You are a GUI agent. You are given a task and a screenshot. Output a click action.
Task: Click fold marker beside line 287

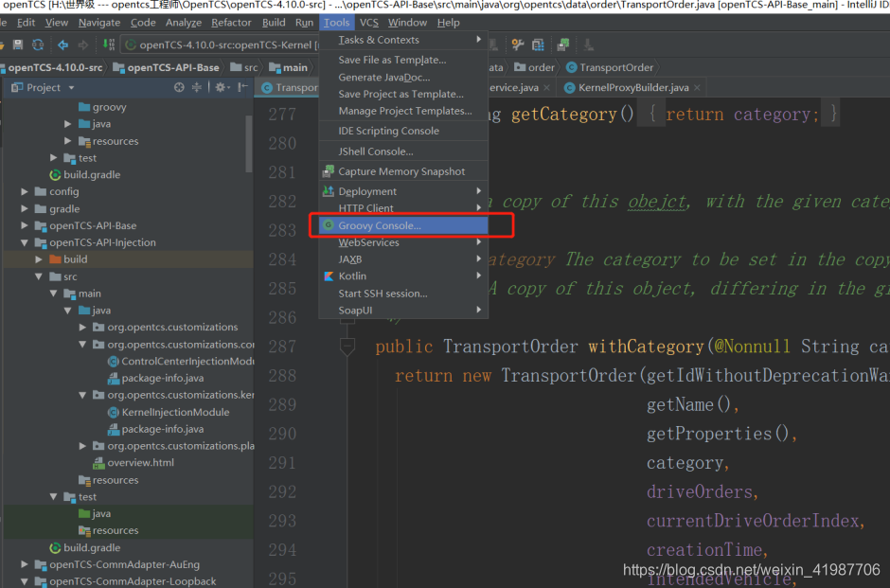tap(347, 347)
